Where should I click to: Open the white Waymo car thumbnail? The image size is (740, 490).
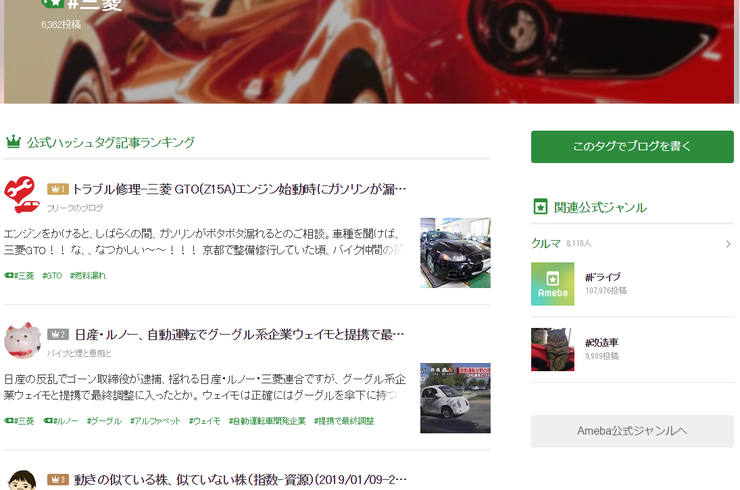pos(455,398)
